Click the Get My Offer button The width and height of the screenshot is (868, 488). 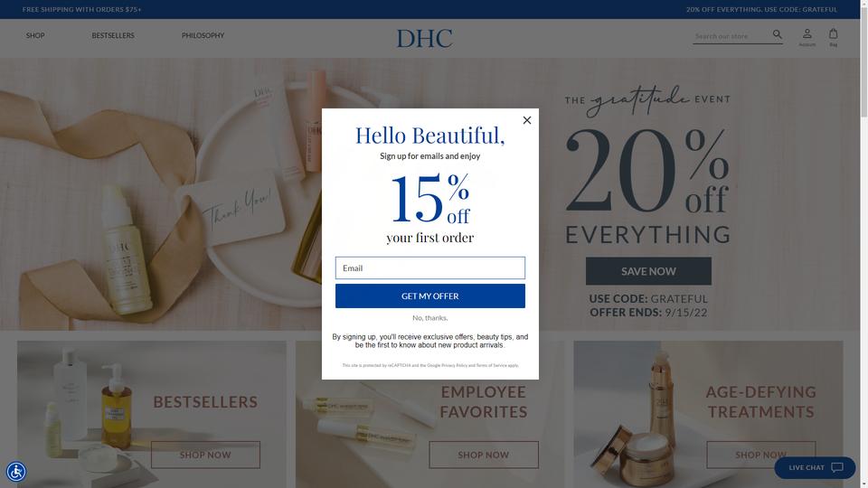point(430,296)
